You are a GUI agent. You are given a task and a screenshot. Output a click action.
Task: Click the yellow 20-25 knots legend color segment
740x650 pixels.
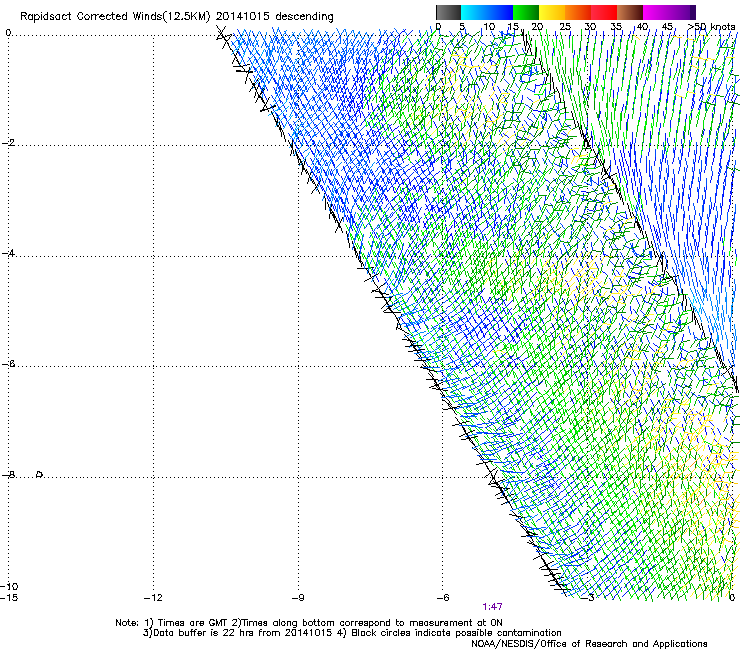coord(552,12)
